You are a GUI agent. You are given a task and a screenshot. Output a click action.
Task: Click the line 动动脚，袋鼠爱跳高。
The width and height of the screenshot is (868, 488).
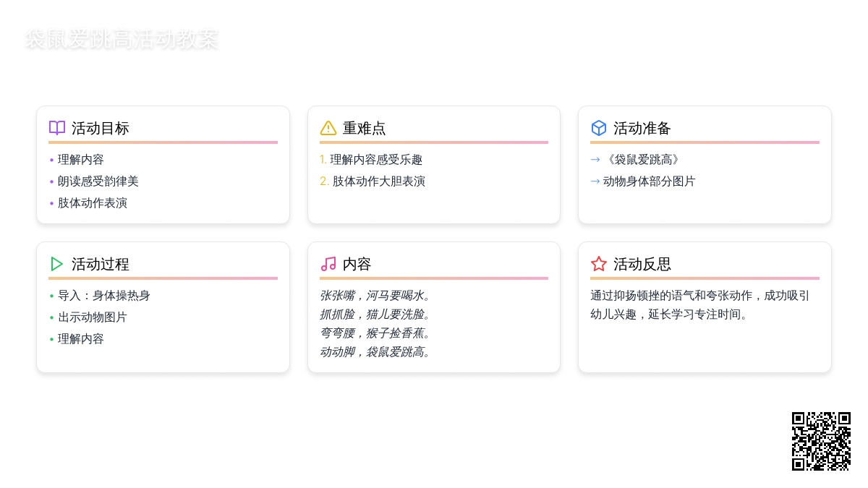point(376,352)
